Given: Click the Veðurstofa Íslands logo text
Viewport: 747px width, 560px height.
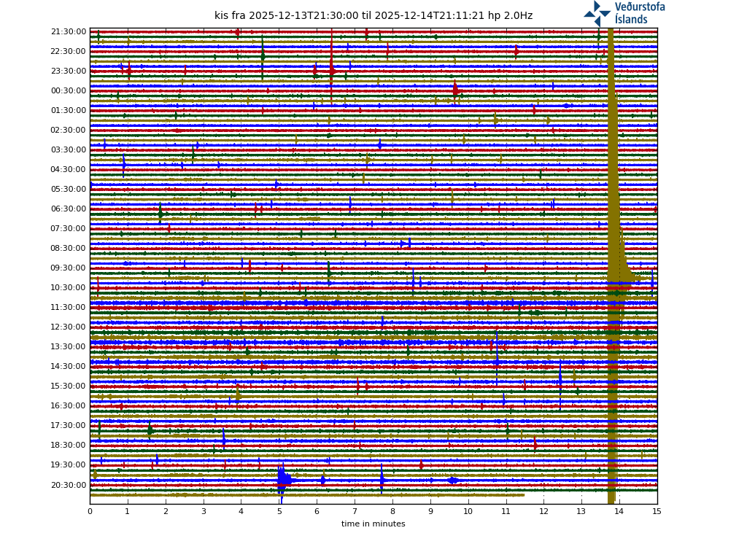Looking at the screenshot, I should pos(639,13).
